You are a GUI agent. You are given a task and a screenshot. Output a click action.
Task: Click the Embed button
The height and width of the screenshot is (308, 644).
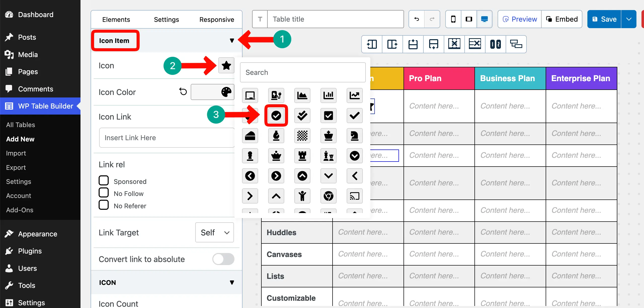coord(562,19)
